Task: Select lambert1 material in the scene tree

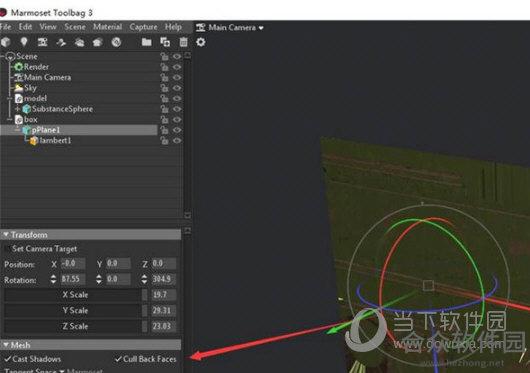Action: [x=55, y=141]
